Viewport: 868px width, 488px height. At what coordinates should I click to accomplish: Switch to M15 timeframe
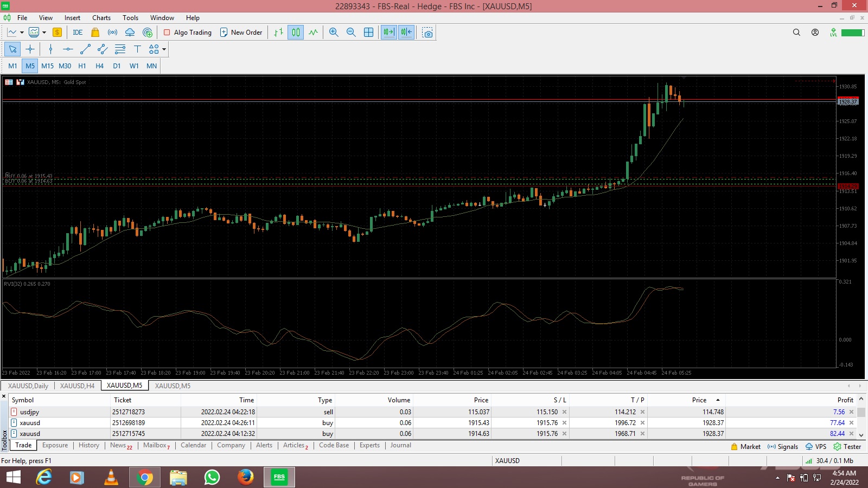pyautogui.click(x=47, y=66)
